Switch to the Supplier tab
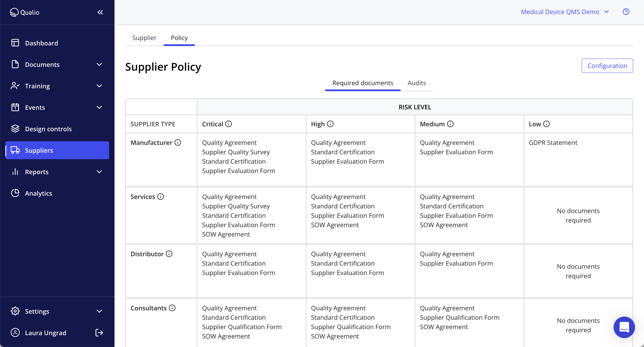Viewport: 644px width, 347px height. (x=144, y=38)
